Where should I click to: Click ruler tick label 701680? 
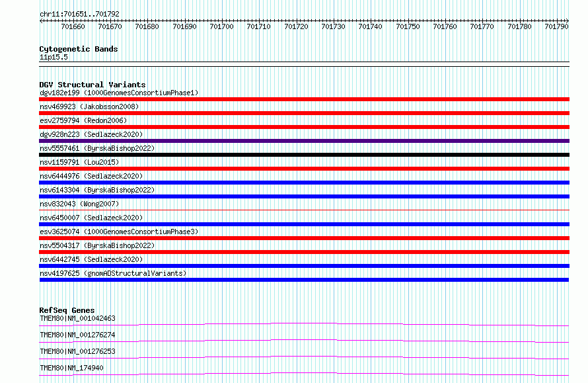pos(147,26)
